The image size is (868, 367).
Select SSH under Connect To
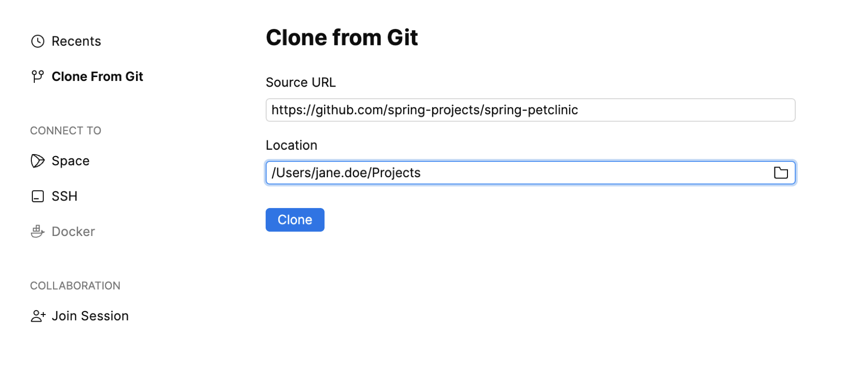tap(64, 196)
